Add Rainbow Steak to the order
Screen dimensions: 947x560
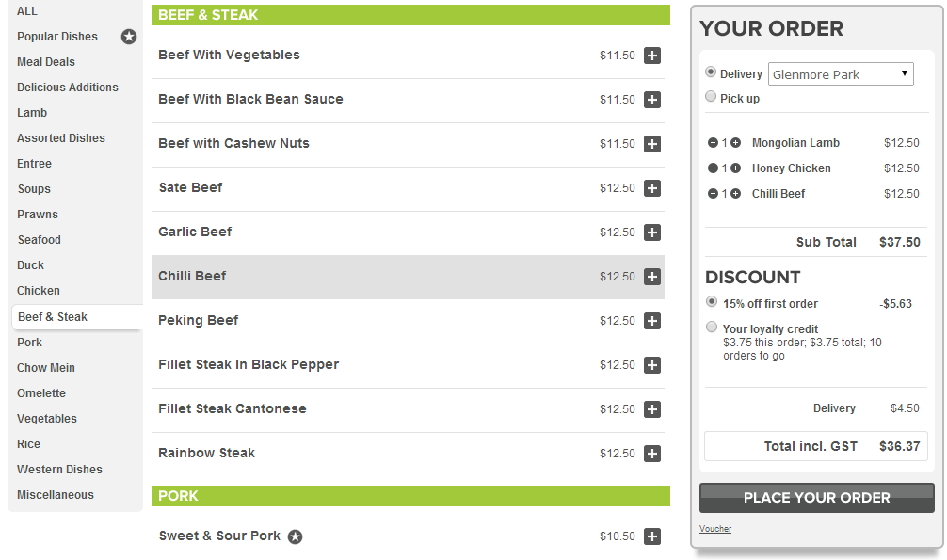652,454
